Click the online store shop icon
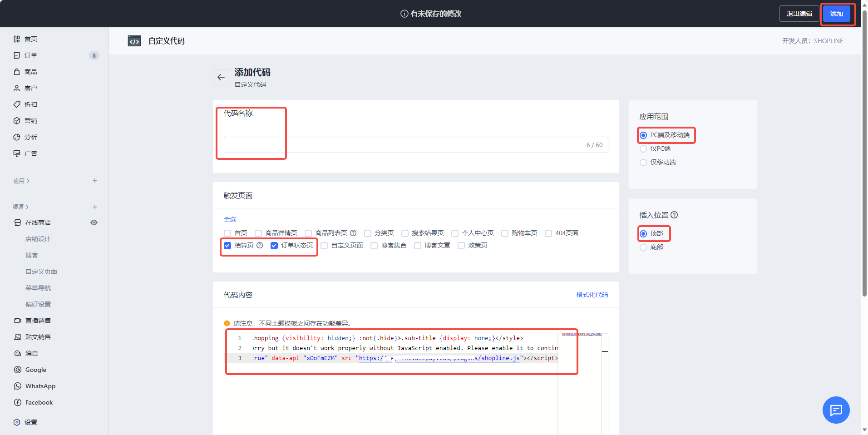The height and width of the screenshot is (435, 868). [18, 222]
